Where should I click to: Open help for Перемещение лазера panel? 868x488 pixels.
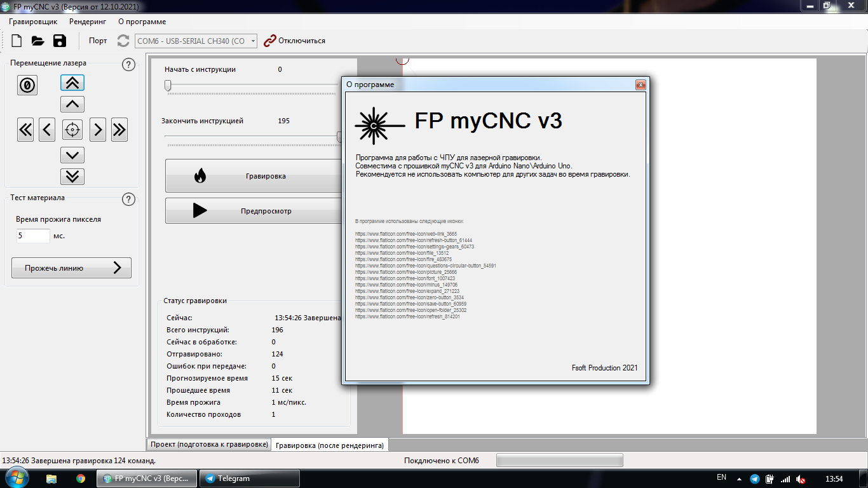tap(128, 64)
